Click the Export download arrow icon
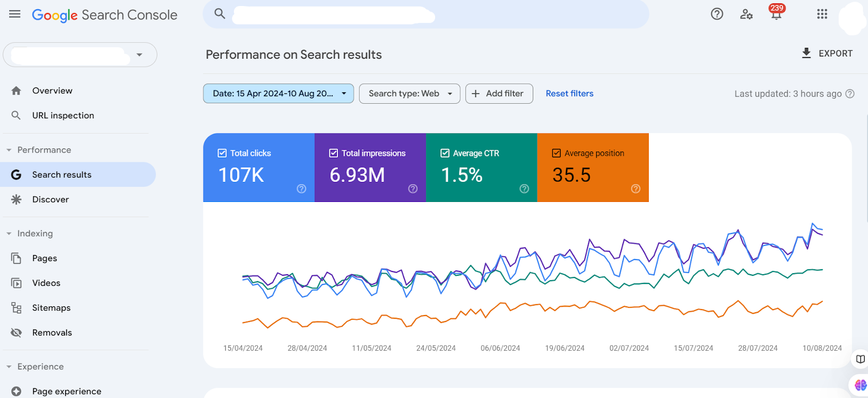The height and width of the screenshot is (398, 868). (x=807, y=53)
